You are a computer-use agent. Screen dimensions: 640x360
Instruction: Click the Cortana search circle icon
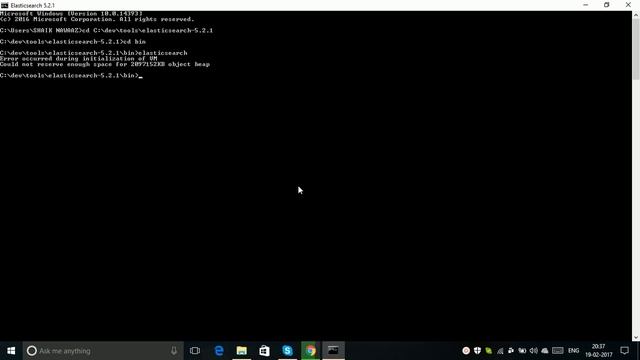(x=31, y=351)
